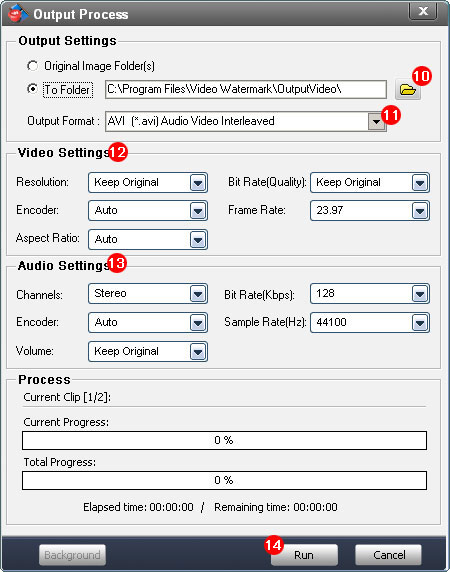Screen dimensions: 450x572
Task: Select the To Folder radio option
Action: click(32, 89)
